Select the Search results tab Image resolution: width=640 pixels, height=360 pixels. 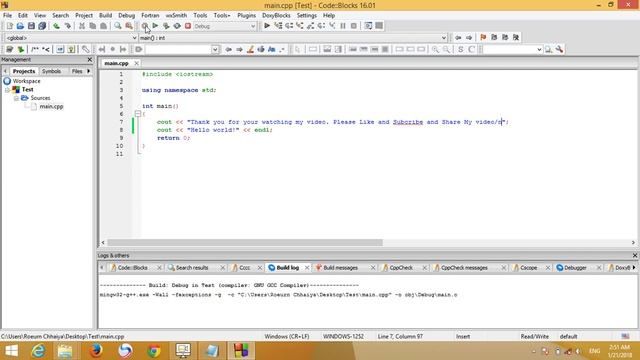(192, 268)
